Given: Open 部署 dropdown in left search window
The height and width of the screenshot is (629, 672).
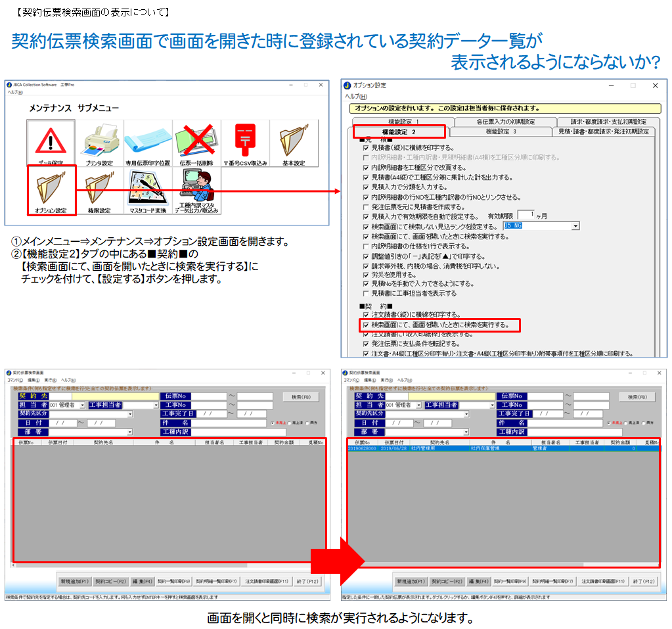Looking at the screenshot, I should pyautogui.click(x=130, y=432).
